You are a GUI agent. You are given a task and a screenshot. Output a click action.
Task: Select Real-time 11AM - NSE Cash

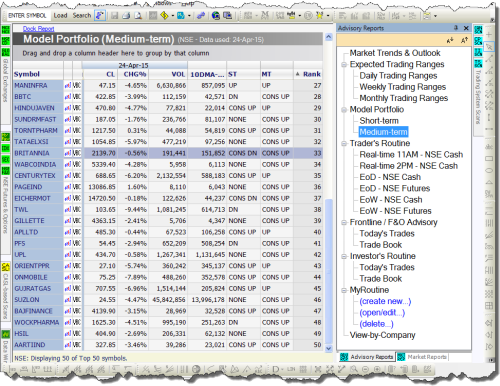pos(411,155)
